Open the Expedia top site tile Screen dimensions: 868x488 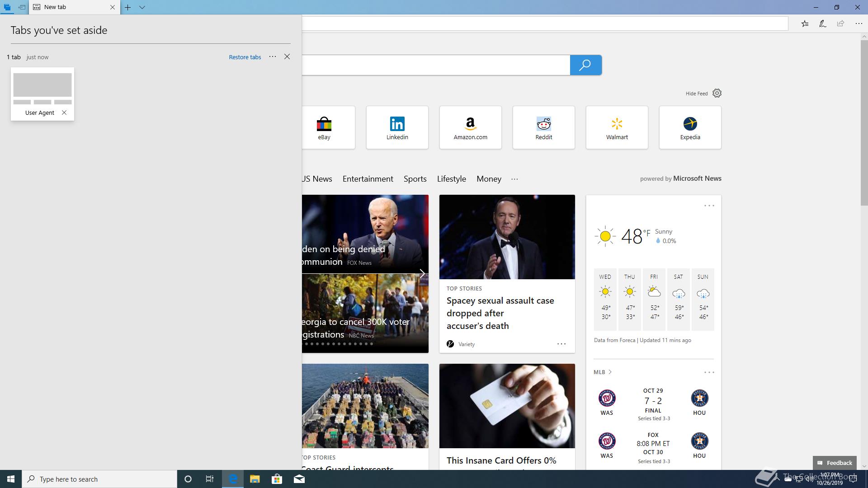[x=690, y=127]
